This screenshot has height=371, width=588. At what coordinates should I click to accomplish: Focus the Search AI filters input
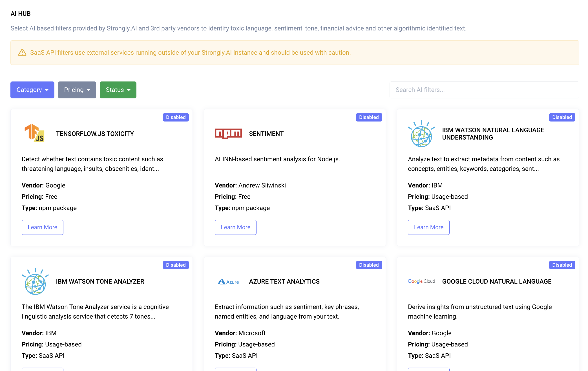click(x=484, y=90)
